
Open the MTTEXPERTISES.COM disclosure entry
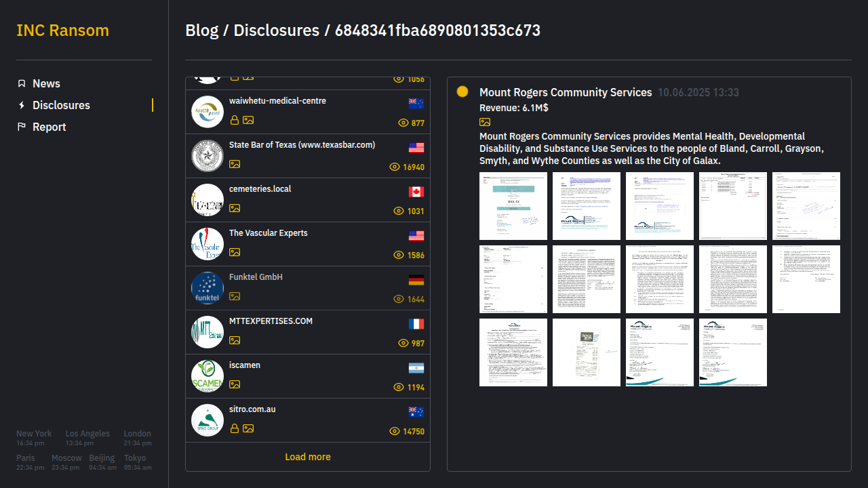(x=308, y=332)
